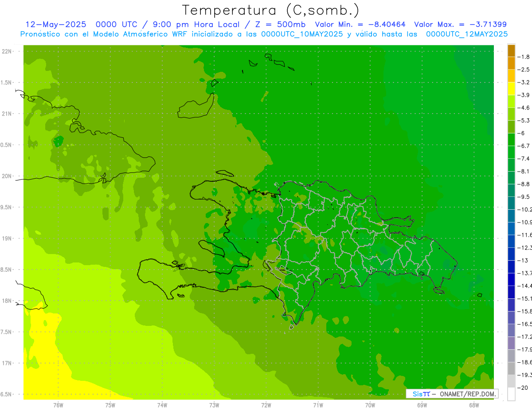Click the '-8.1' colorbar value
Viewport: 532px width, 411px height.
click(524, 171)
